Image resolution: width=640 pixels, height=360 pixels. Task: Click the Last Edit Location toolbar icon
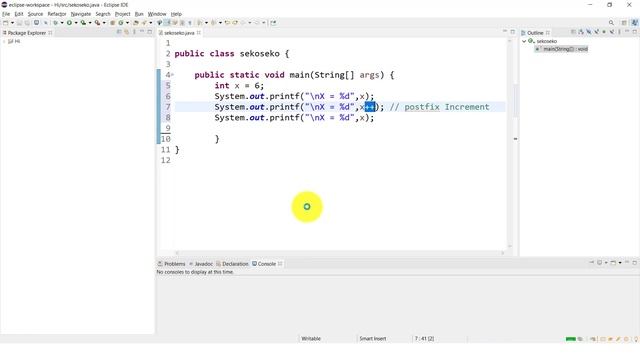click(x=227, y=23)
